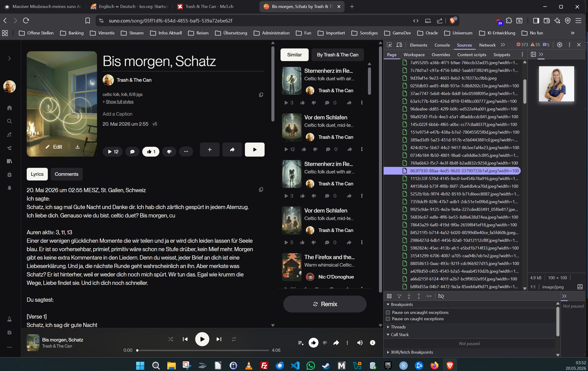Dislike the song Bis morgen, Schatz
This screenshot has height=371, width=588.
pyautogui.click(x=169, y=152)
